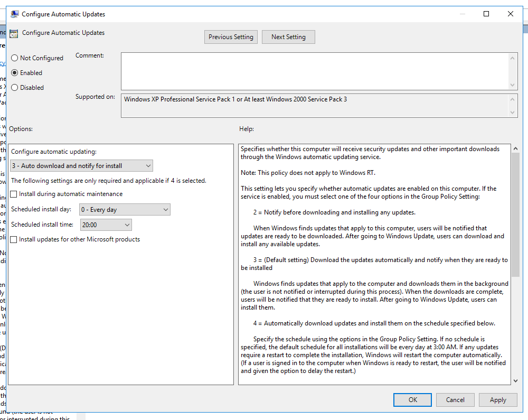The width and height of the screenshot is (528, 420).
Task: Go to the Previous Setting
Action: click(x=231, y=37)
